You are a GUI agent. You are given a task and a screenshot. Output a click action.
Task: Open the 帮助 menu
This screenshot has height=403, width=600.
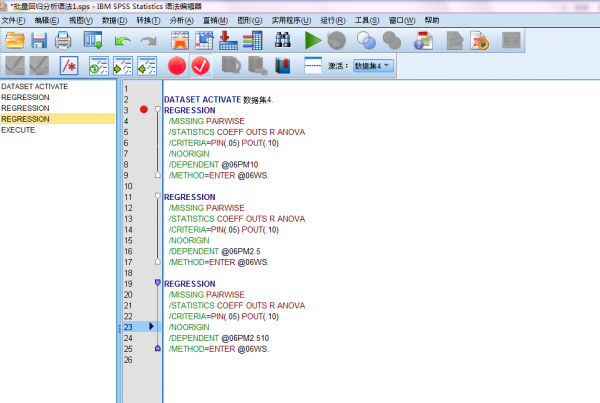pyautogui.click(x=432, y=20)
